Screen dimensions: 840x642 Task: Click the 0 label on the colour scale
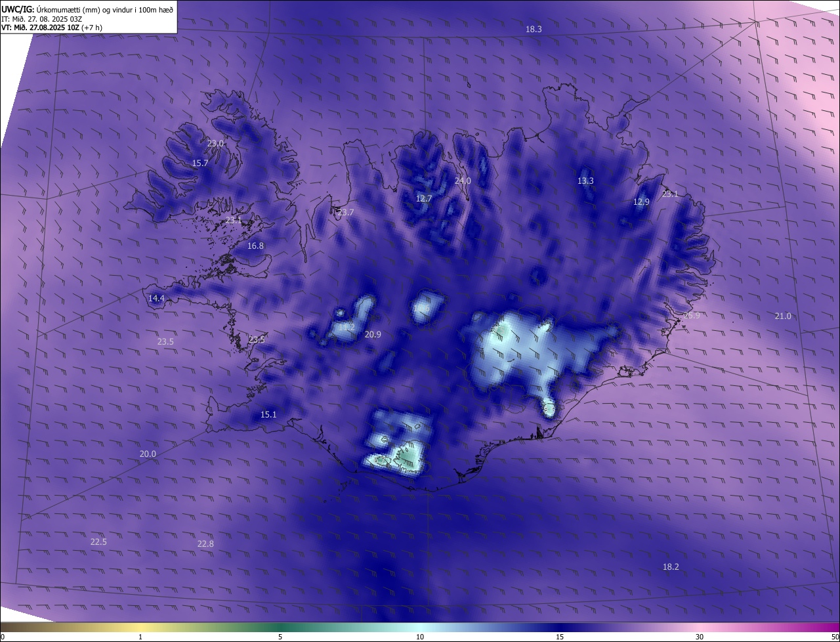2,637
